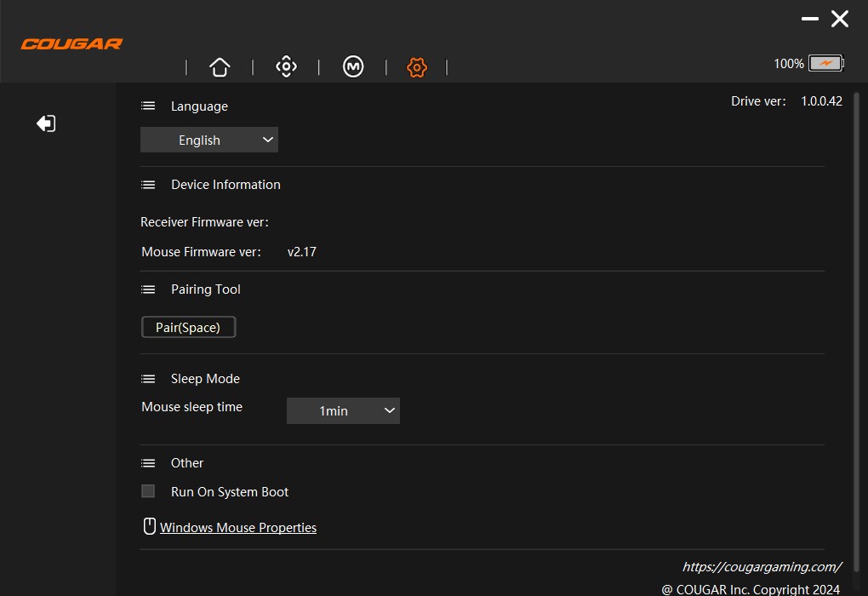Open the Macro tab icon
This screenshot has width=868, height=596.
click(x=353, y=67)
